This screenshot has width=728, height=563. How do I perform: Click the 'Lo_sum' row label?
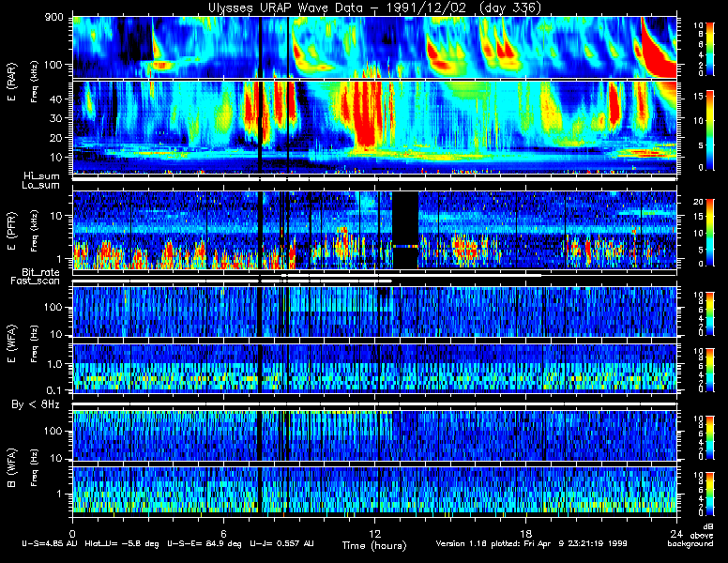point(40,185)
